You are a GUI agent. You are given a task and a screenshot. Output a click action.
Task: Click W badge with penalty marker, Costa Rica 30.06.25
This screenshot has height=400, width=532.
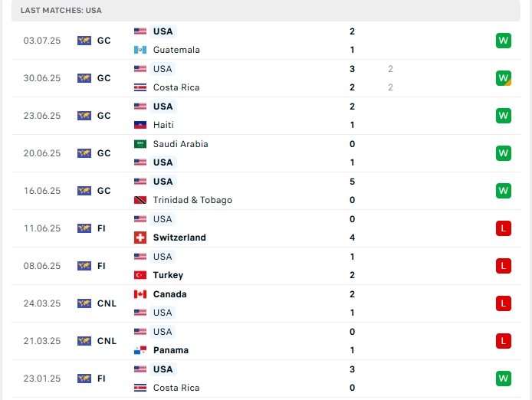[x=503, y=78]
